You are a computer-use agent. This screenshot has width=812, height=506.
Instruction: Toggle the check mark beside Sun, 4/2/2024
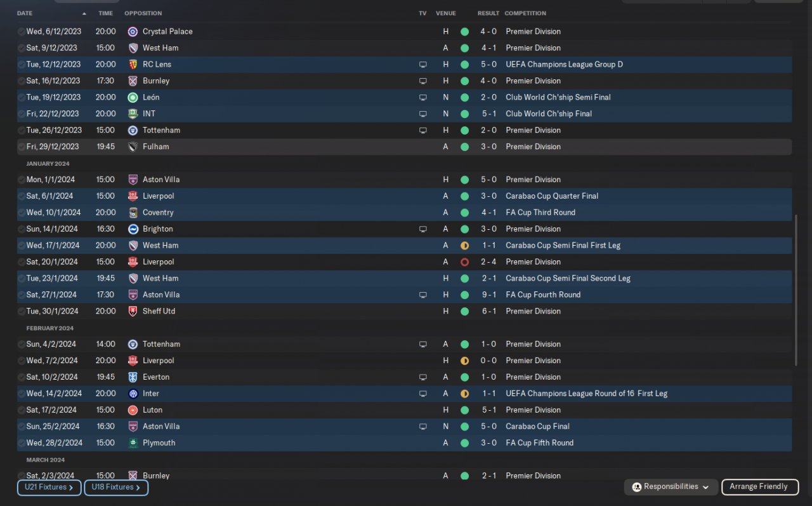tap(22, 344)
